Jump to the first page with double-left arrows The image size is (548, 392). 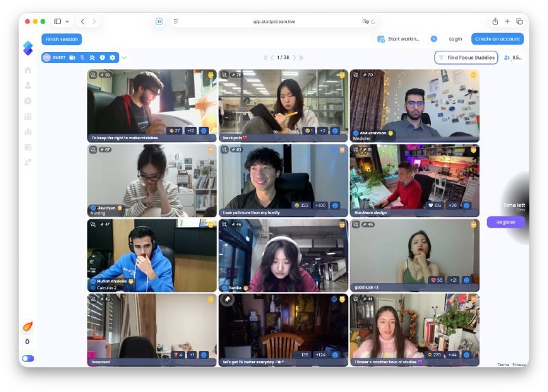pyautogui.click(x=266, y=58)
